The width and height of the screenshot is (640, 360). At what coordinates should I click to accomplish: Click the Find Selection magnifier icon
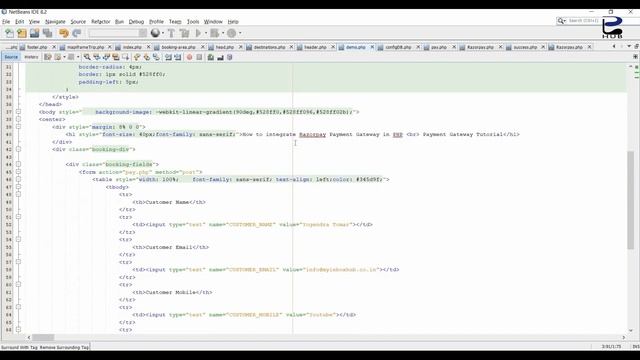tap(87, 58)
